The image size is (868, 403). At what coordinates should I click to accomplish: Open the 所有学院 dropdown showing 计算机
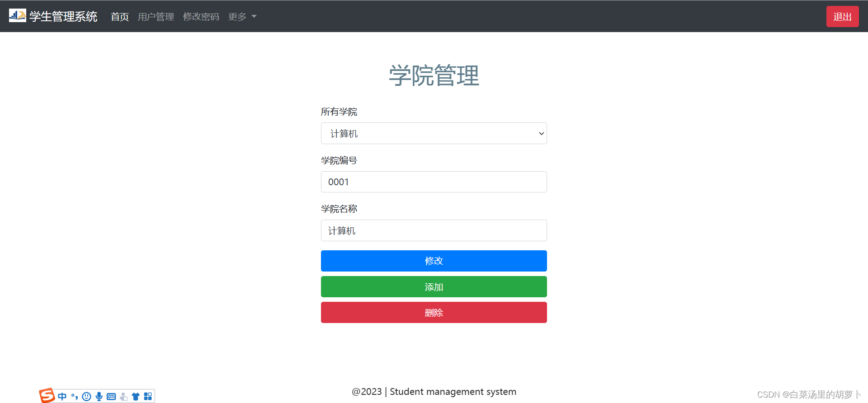pos(434,133)
